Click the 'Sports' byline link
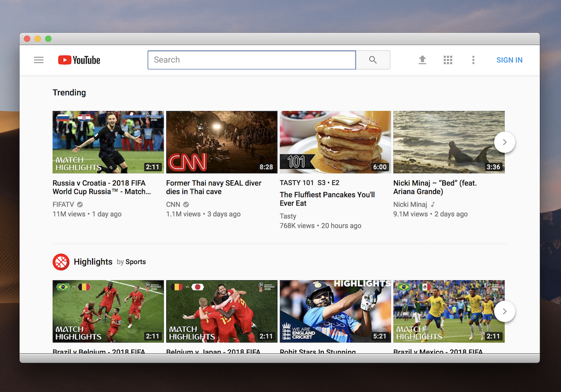The width and height of the screenshot is (561, 392). coord(136,262)
